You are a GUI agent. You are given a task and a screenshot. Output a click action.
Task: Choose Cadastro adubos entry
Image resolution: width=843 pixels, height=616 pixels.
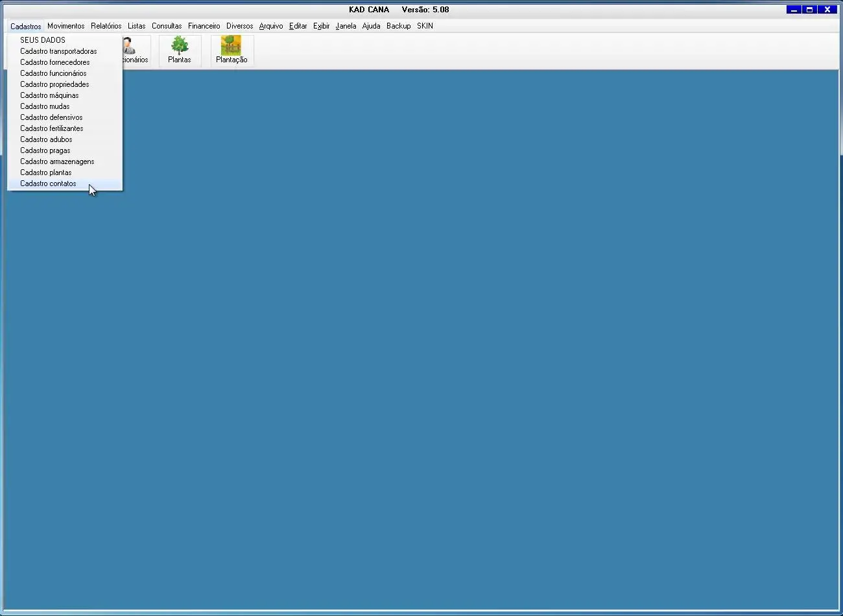[65, 139]
